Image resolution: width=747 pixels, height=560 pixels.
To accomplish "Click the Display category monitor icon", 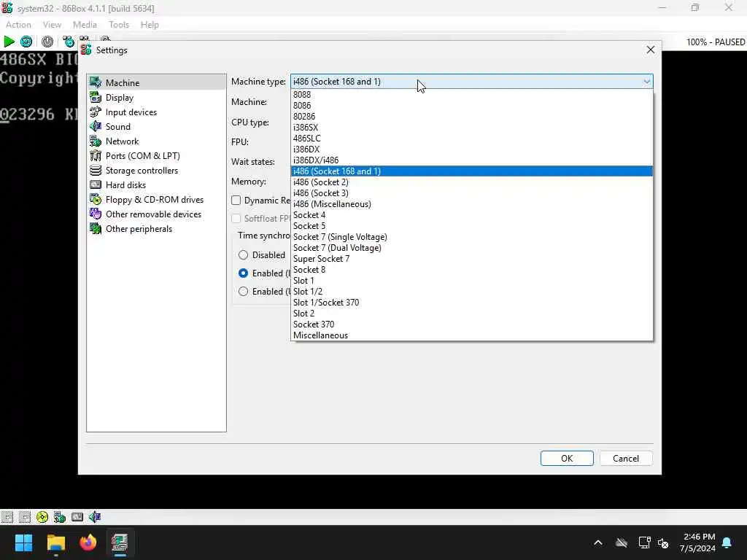I will 96,97.
